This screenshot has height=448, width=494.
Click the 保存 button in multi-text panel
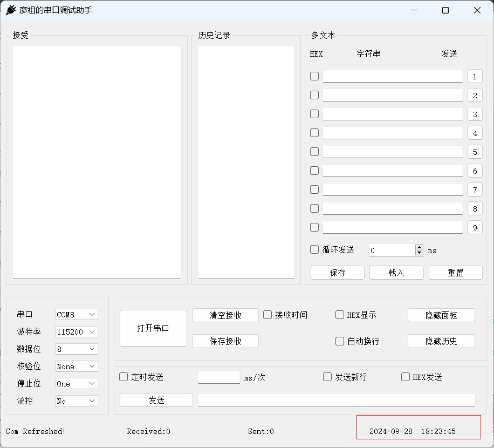[338, 273]
